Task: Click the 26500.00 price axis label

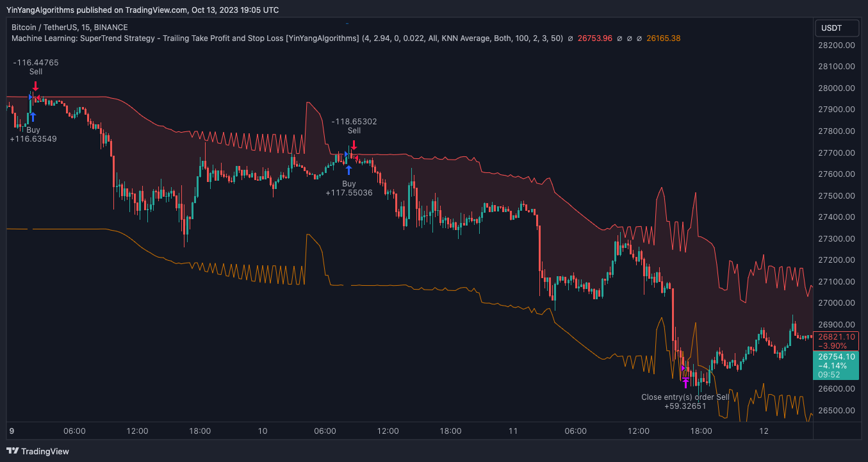Action: (x=837, y=410)
